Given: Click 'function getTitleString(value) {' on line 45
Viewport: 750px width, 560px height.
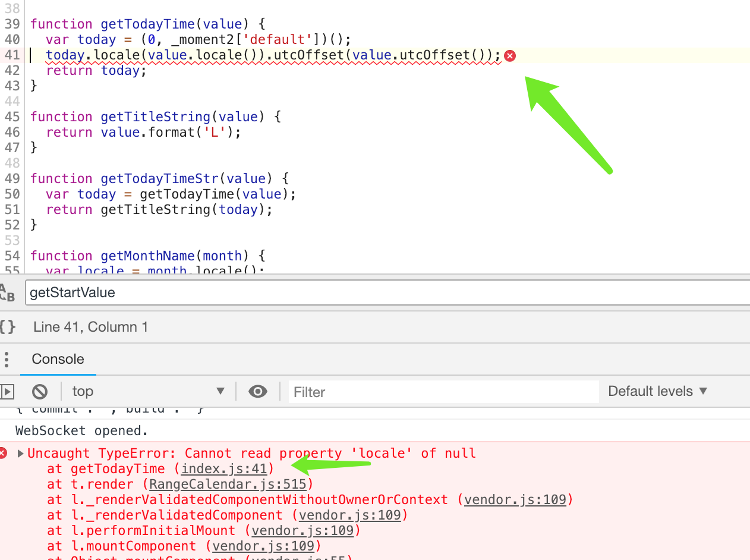Looking at the screenshot, I should coord(155,117).
